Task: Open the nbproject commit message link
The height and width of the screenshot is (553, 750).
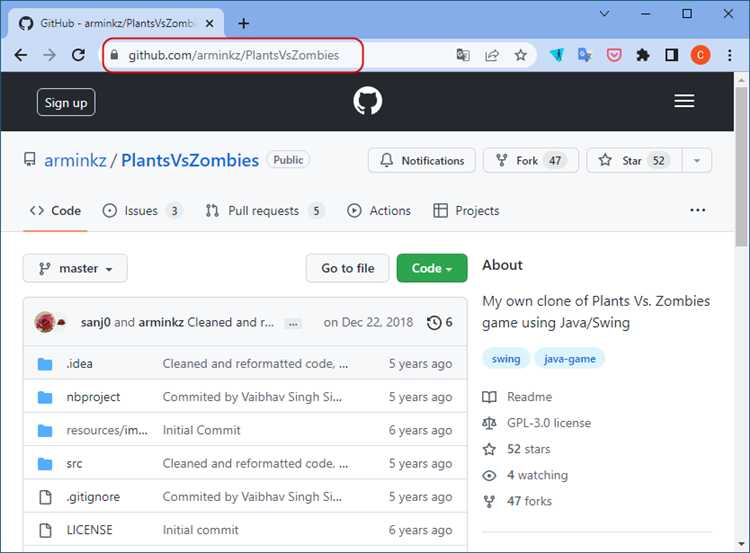Action: [x=252, y=397]
